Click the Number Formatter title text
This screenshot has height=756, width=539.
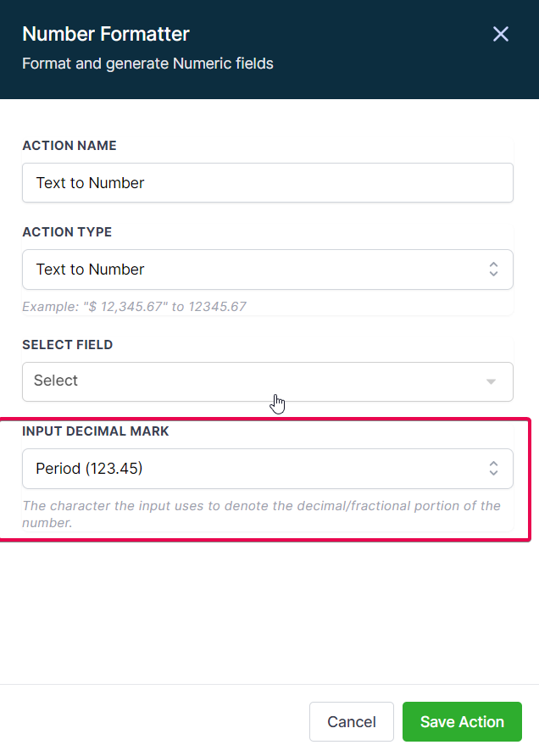coord(106,34)
